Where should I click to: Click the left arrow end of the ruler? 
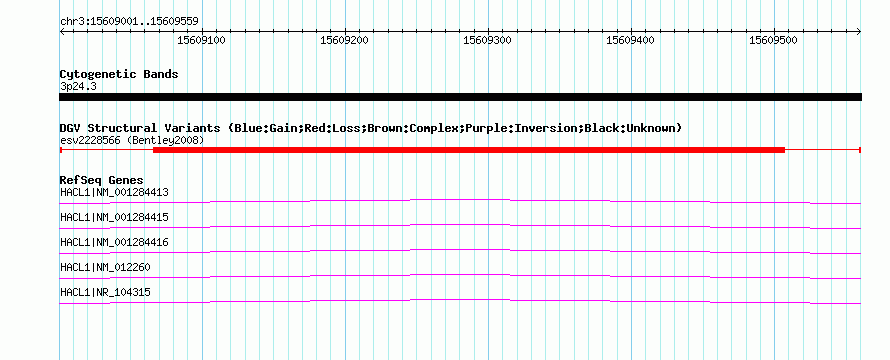pos(62,32)
